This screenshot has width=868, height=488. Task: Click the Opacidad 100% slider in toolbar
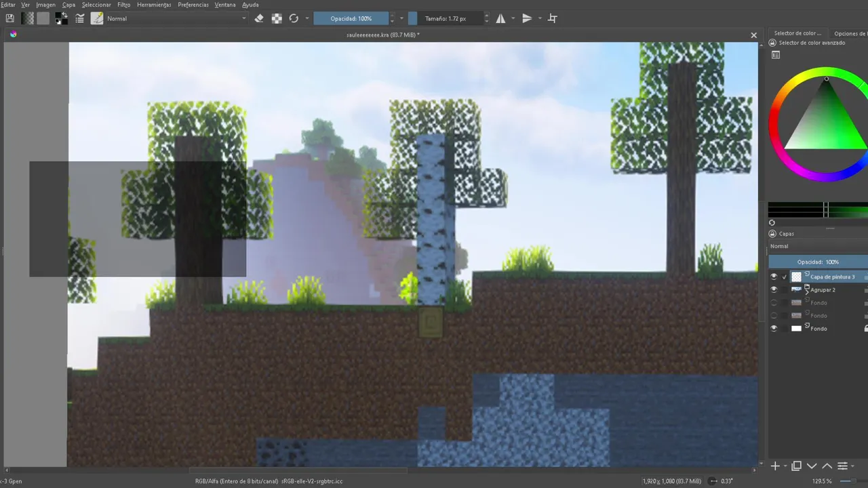(351, 19)
